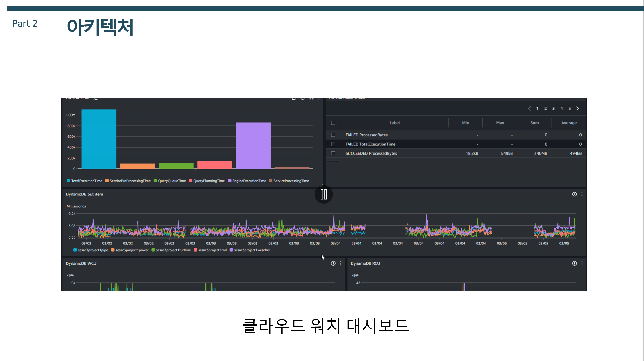Toggle ServiceProcessingTime legend entry
This screenshot has height=361, width=644.
pos(289,181)
